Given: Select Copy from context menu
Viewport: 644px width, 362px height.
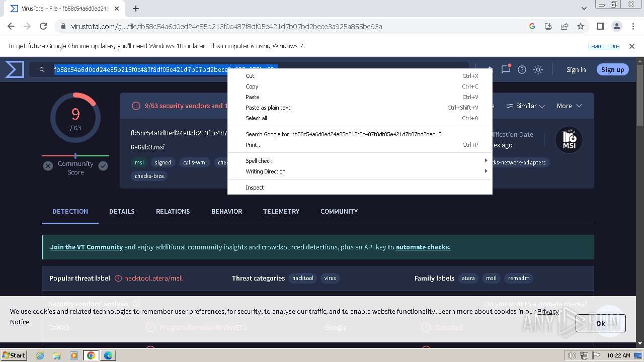Looking at the screenshot, I should [x=360, y=86].
